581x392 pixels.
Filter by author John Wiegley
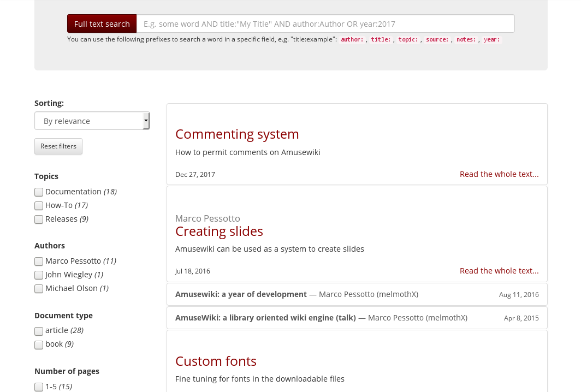(39, 275)
